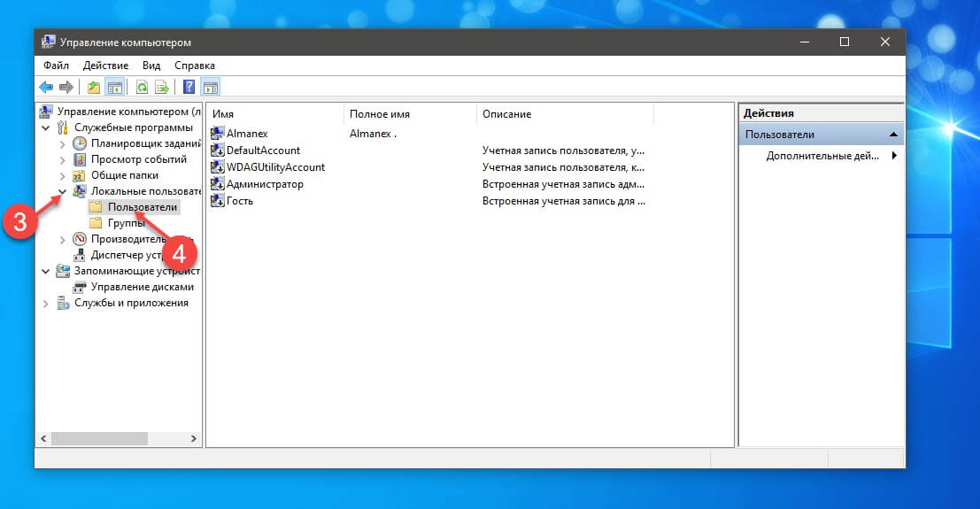Expand the Просмотр событий node
Viewport: 980px width, 509px height.
pyautogui.click(x=62, y=159)
